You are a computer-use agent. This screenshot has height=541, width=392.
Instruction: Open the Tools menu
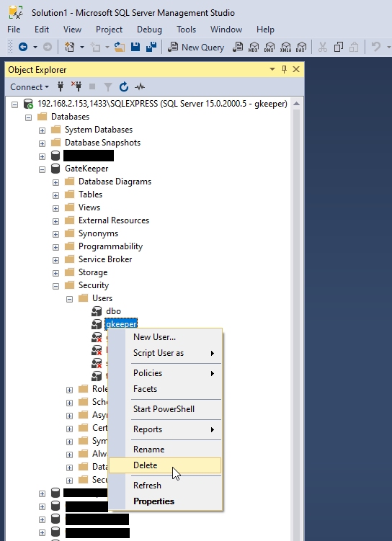187,30
